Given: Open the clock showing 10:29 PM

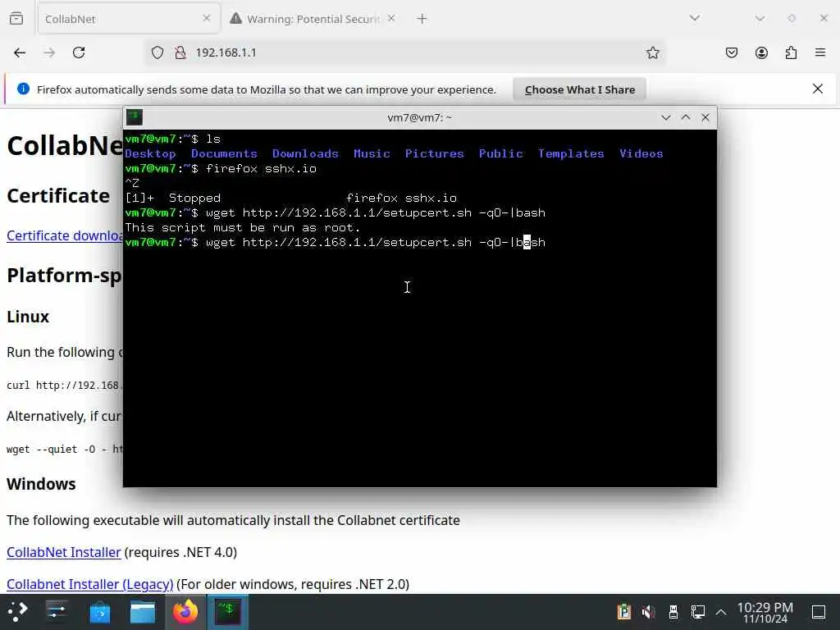Looking at the screenshot, I should tap(765, 612).
